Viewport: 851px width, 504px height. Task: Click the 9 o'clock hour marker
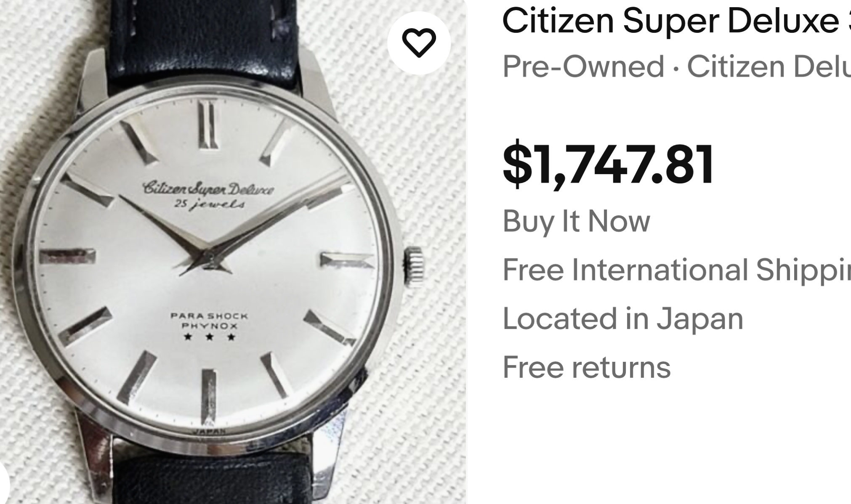[67, 256]
